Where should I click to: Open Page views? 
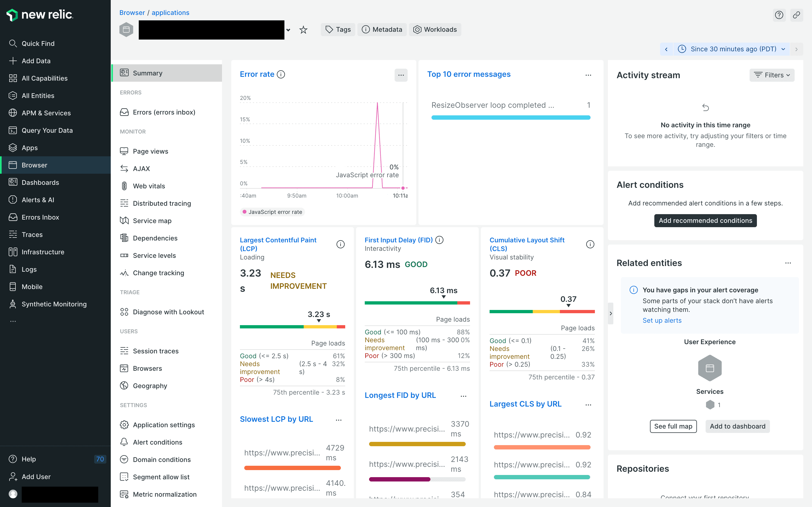pyautogui.click(x=144, y=151)
